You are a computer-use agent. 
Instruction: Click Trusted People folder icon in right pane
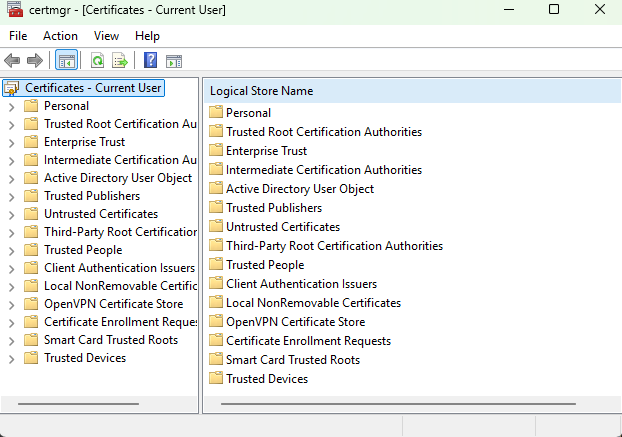(216, 264)
